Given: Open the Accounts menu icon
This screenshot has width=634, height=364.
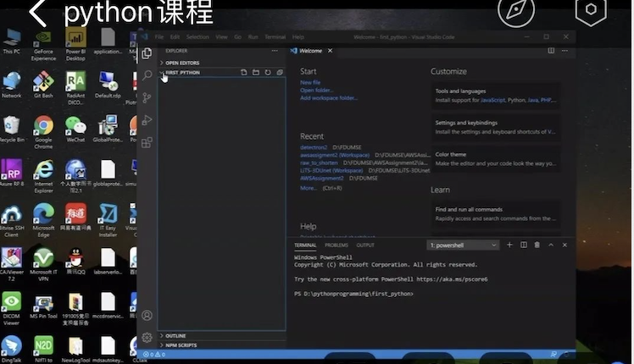Looking at the screenshot, I should click(147, 315).
